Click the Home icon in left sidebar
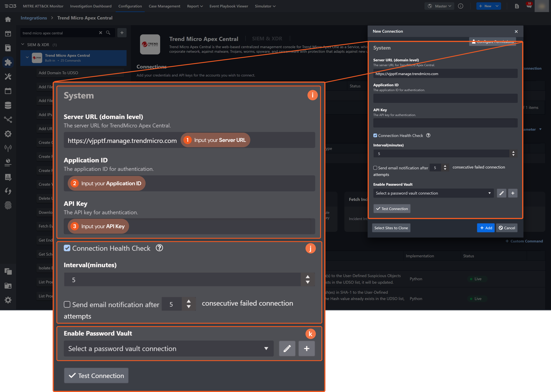551x392 pixels. click(x=8, y=19)
